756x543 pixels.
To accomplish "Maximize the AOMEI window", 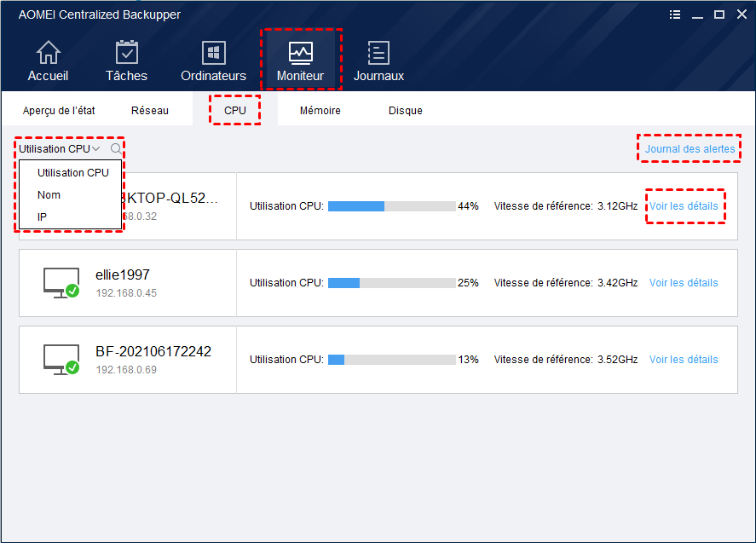I will [718, 14].
